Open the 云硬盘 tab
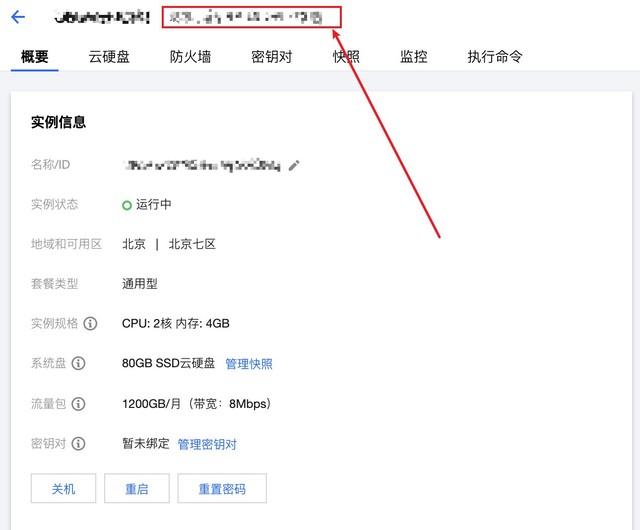Viewport: 640px width, 530px height. pyautogui.click(x=109, y=57)
